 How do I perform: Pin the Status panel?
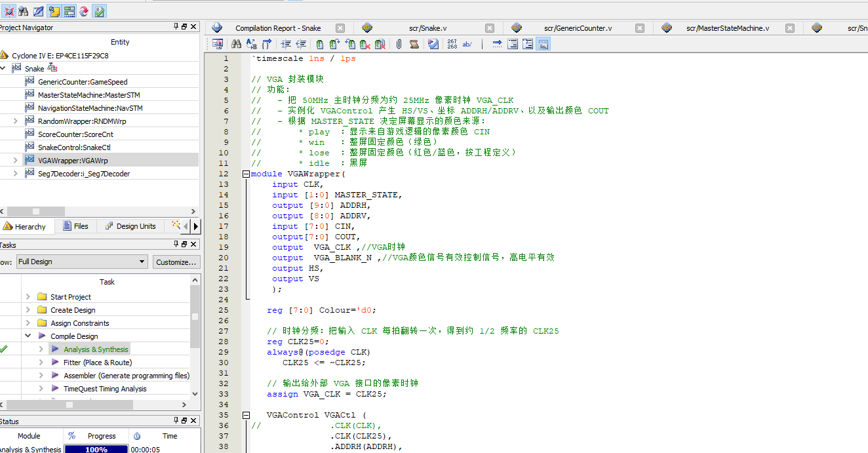point(176,421)
